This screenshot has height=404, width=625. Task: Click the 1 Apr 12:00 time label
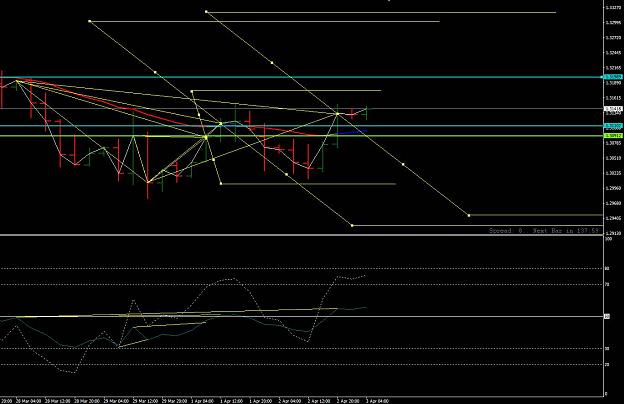click(x=232, y=401)
